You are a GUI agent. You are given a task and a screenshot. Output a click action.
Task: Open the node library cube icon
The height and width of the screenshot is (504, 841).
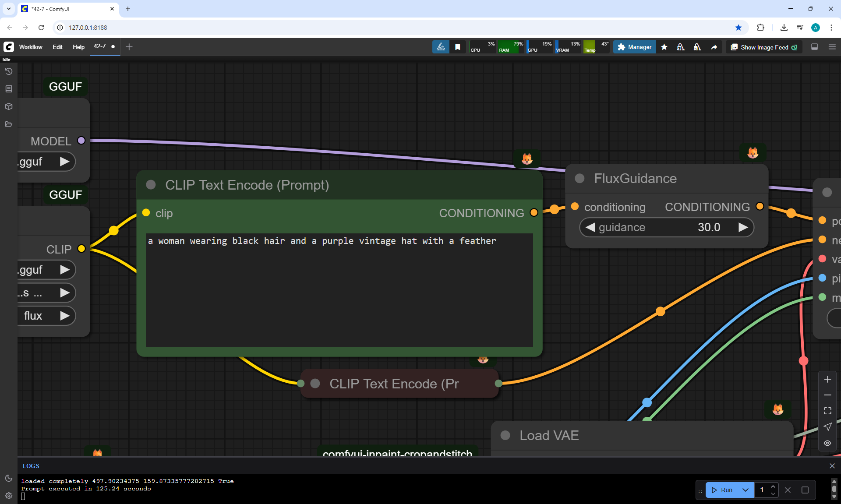coord(9,106)
